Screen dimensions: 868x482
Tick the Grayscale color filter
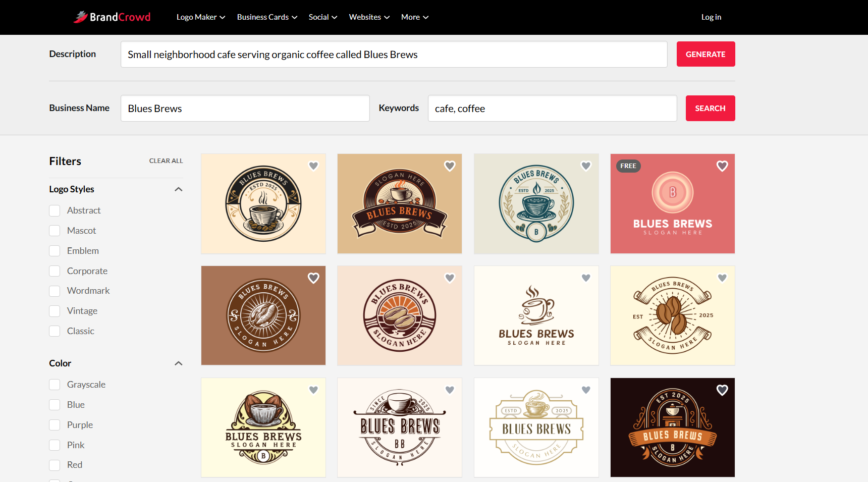coord(55,385)
